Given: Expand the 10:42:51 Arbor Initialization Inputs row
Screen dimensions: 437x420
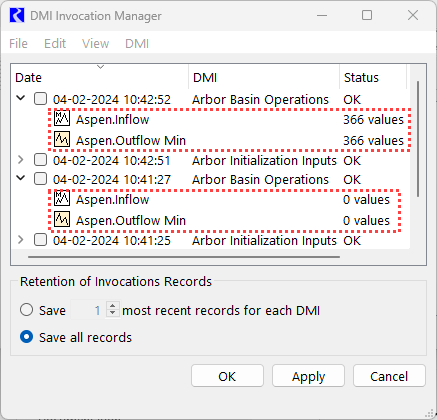Looking at the screenshot, I should tap(21, 160).
